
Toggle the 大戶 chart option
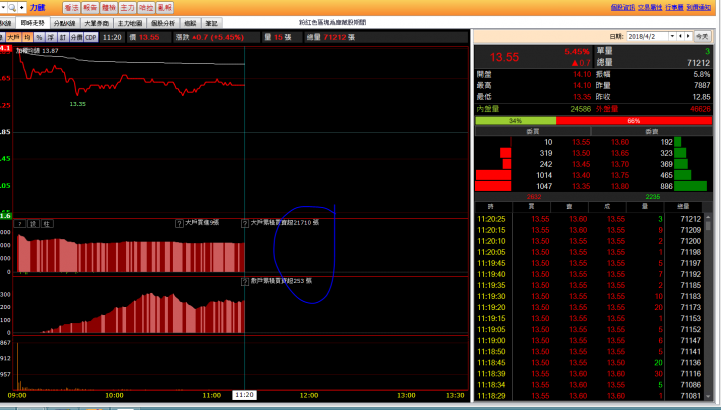click(x=14, y=37)
